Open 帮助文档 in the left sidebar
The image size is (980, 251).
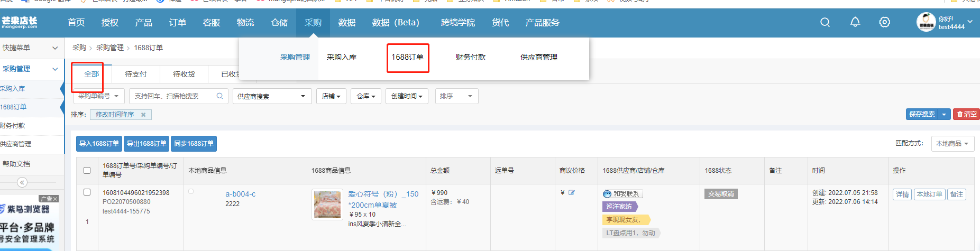tap(16, 164)
